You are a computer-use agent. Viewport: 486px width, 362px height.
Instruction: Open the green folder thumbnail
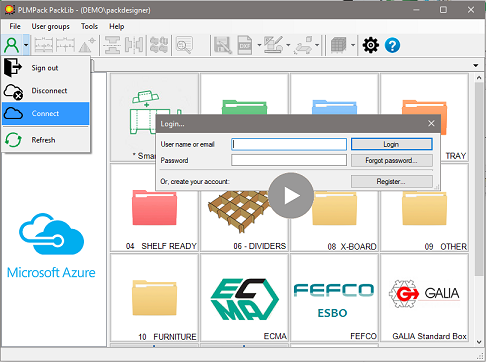tap(244, 107)
